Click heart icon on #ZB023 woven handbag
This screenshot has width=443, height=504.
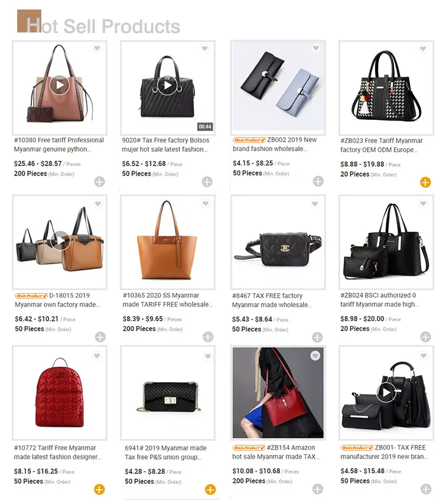tap(423, 48)
